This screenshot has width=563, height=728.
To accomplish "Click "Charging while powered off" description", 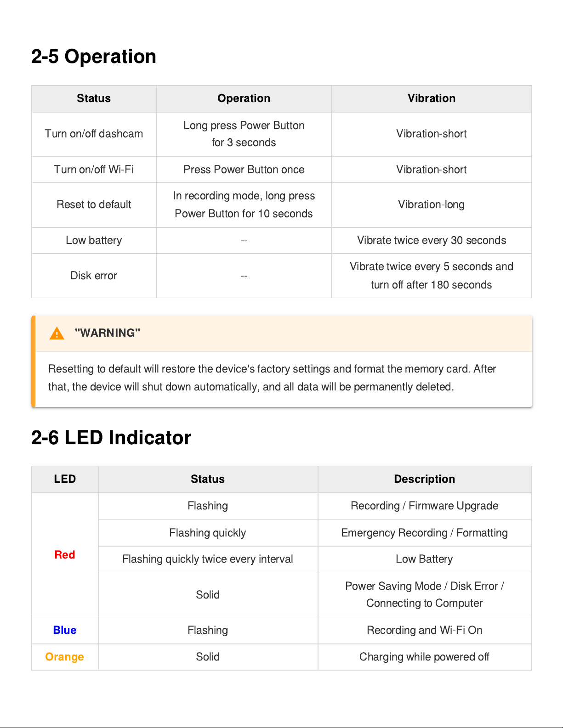I will tap(424, 657).
